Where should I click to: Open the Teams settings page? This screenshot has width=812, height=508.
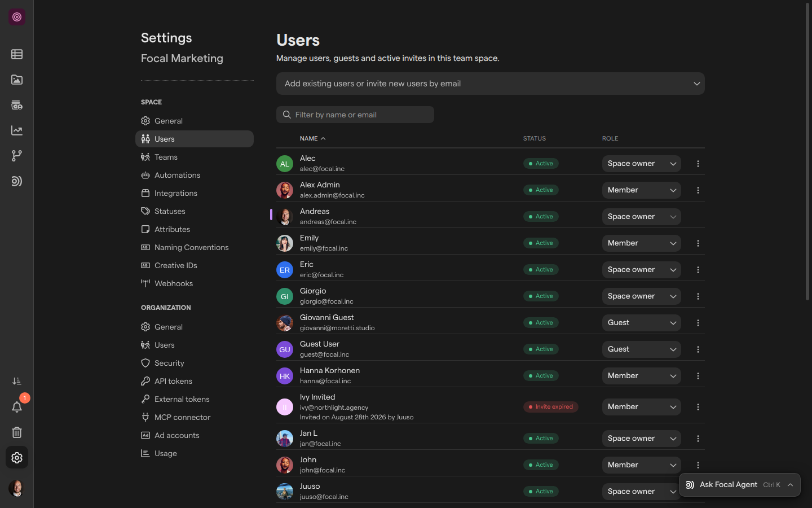tap(195, 157)
